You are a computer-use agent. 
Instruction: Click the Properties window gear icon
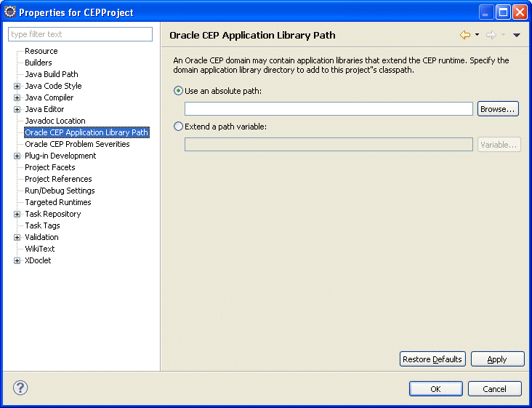click(10, 12)
